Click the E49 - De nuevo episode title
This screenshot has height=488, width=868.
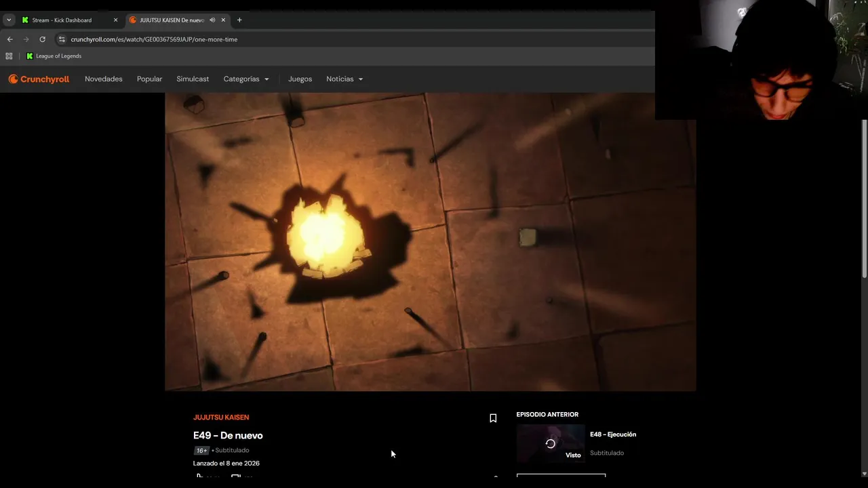(x=228, y=435)
